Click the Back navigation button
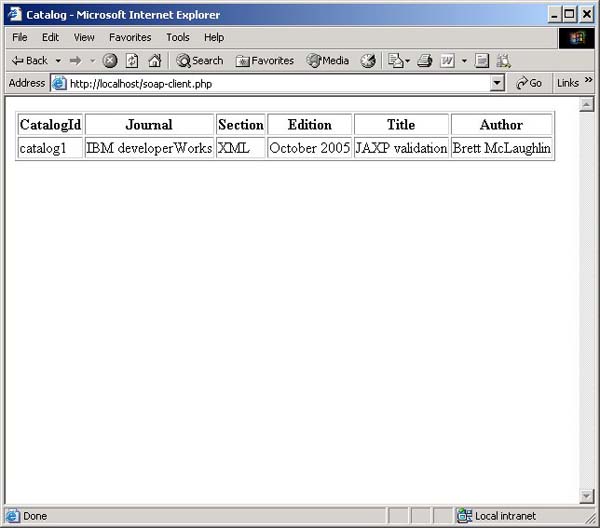This screenshot has height=528, width=600. (x=29, y=60)
